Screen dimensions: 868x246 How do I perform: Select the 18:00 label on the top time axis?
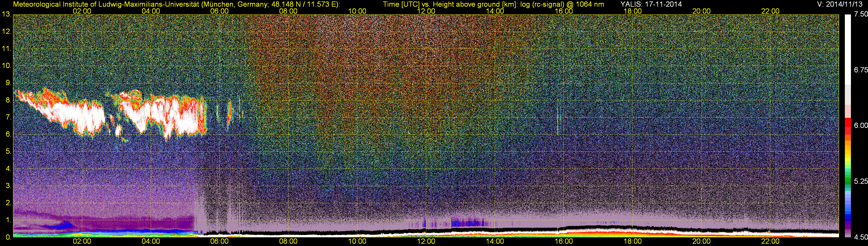632,11
